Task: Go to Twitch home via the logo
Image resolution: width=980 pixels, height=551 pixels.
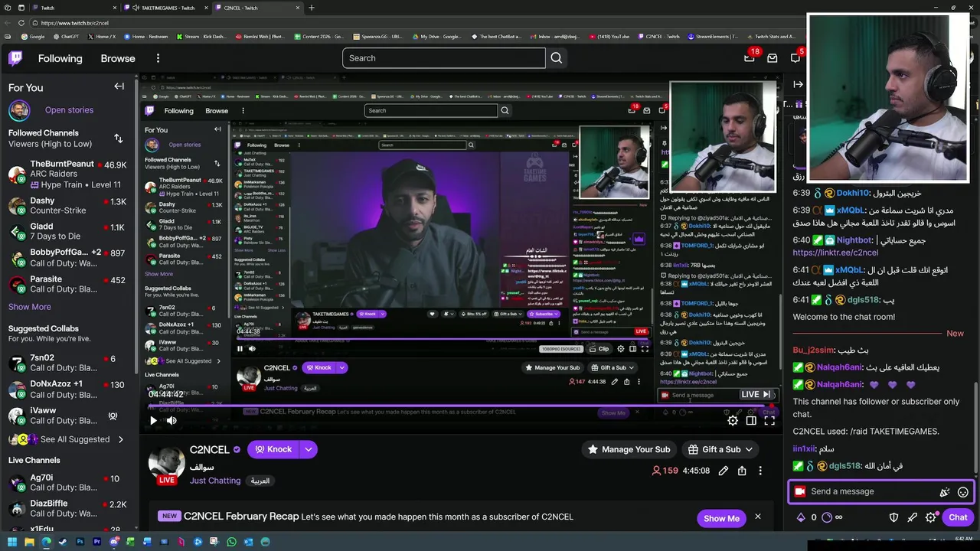Action: 15,58
